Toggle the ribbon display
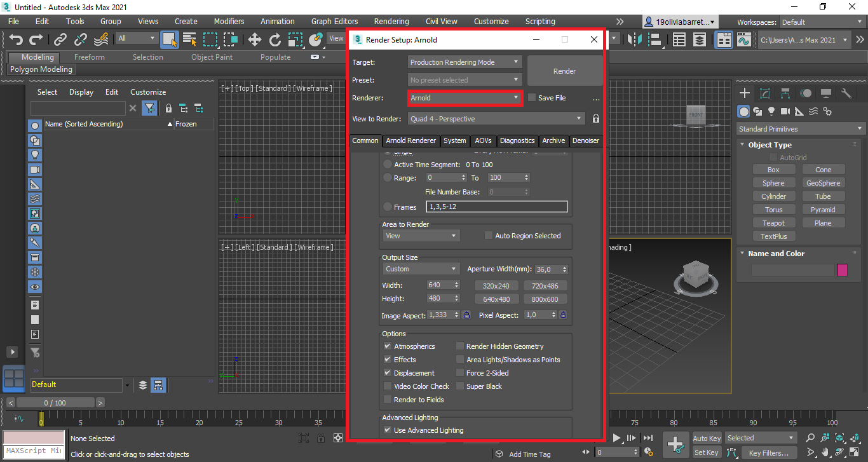This screenshot has height=462, width=868. point(724,40)
